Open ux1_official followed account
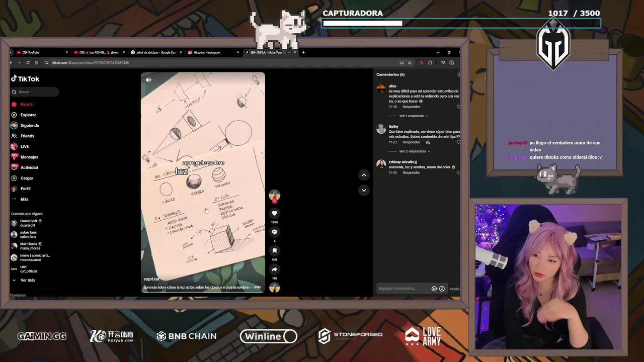 25,269
